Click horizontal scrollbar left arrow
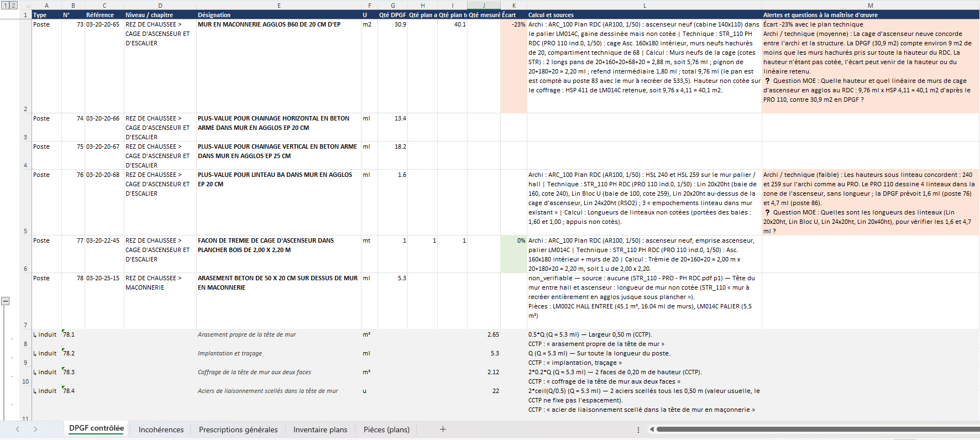The width and height of the screenshot is (980, 440). (x=652, y=429)
